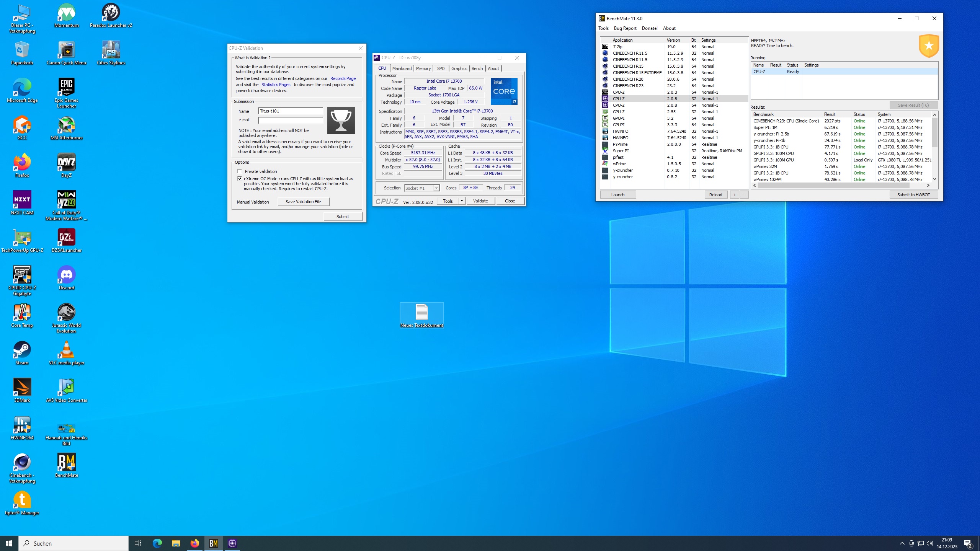Open the Neues Textdokument desktop file
The width and height of the screenshot is (980, 551).
point(421,316)
